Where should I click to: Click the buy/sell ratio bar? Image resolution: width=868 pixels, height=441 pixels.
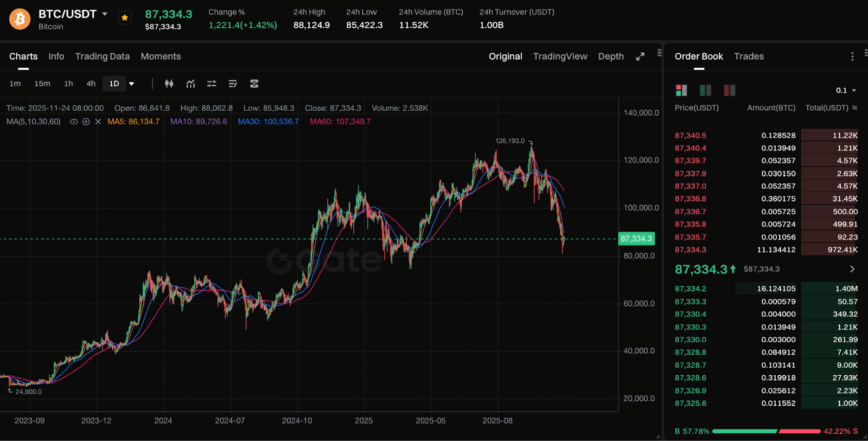pyautogui.click(x=766, y=431)
